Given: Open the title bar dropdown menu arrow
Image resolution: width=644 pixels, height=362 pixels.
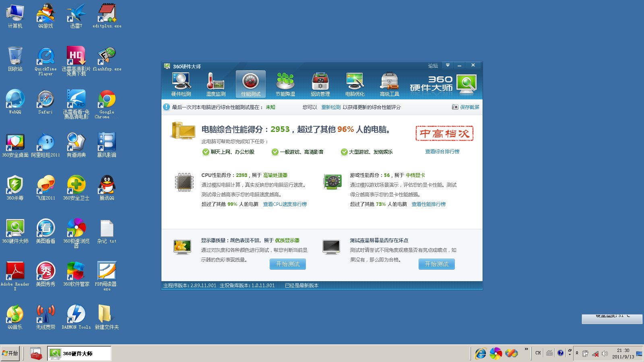Looking at the screenshot, I should 448,65.
